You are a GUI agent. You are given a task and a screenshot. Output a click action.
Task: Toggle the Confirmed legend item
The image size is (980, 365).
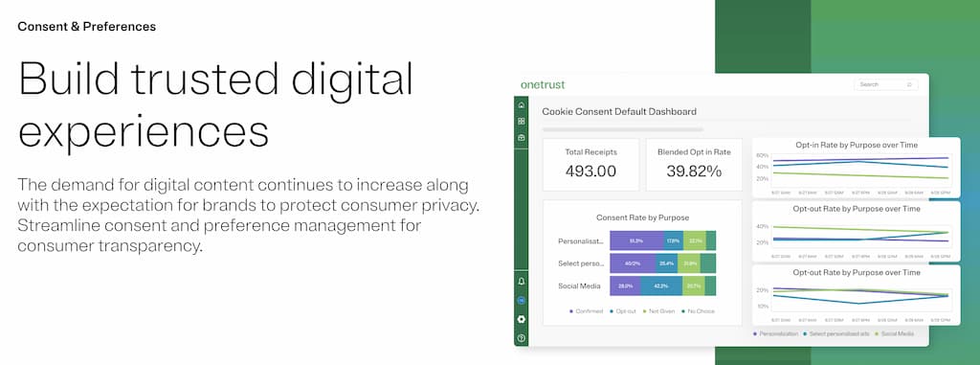pos(587,311)
